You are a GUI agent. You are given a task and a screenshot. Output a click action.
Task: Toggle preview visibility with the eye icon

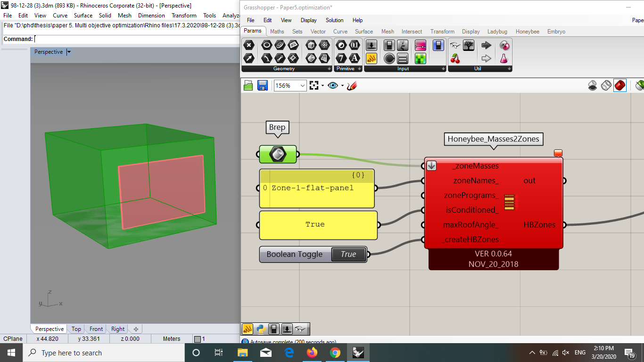[x=333, y=85]
